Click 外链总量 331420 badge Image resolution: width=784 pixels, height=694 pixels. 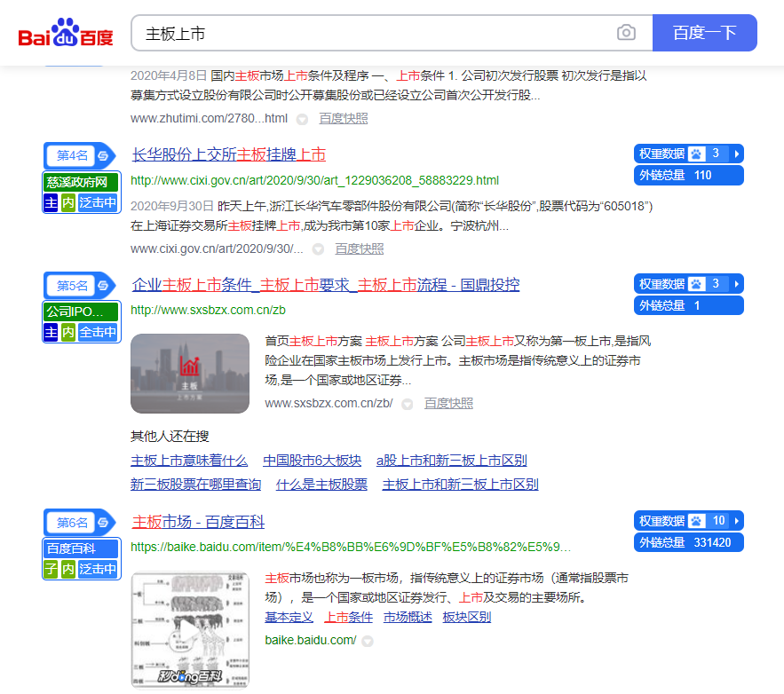(688, 542)
